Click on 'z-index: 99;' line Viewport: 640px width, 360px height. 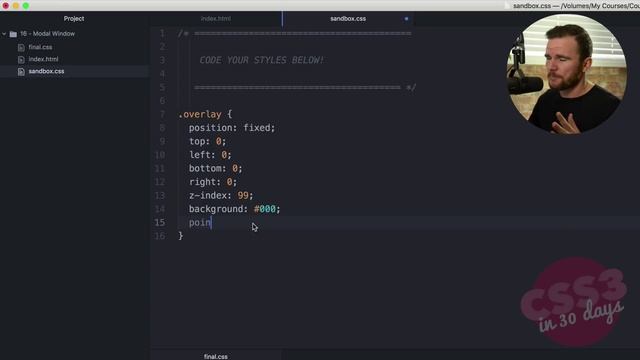coord(221,196)
